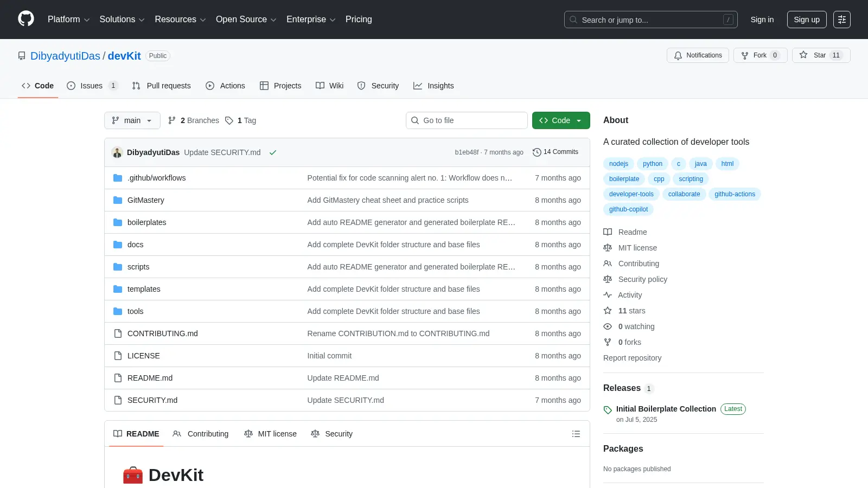
Task: Click the eye icon beside 0 watching
Action: [608, 326]
